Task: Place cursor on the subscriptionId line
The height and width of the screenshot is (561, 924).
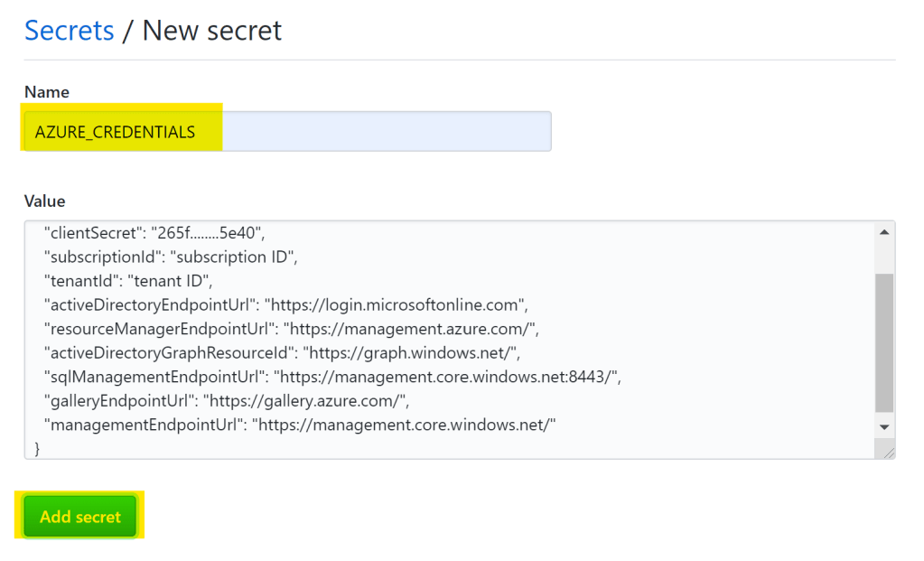Action: pyautogui.click(x=170, y=257)
